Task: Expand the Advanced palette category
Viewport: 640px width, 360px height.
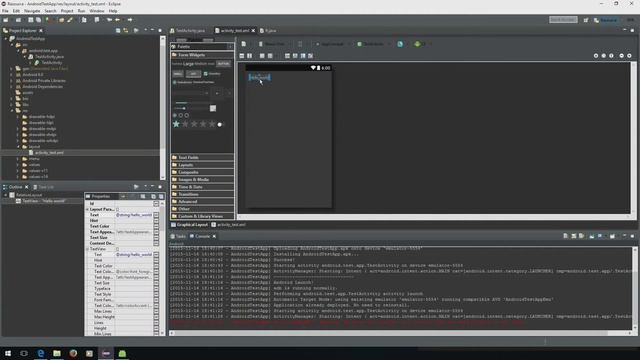Action: [202, 201]
